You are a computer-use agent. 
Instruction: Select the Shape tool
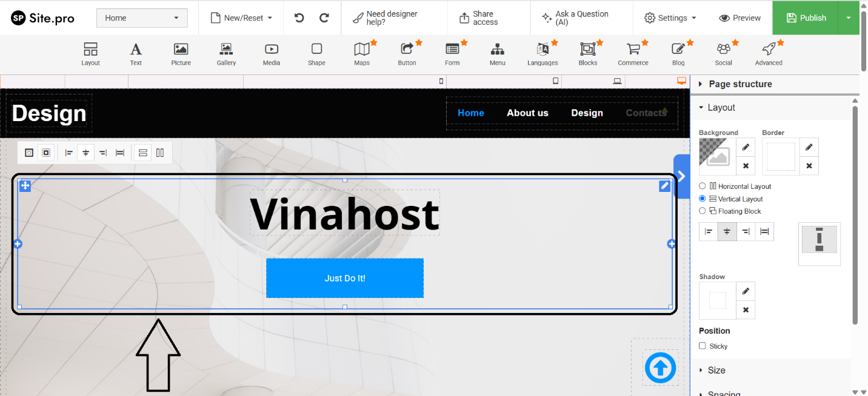click(x=316, y=50)
